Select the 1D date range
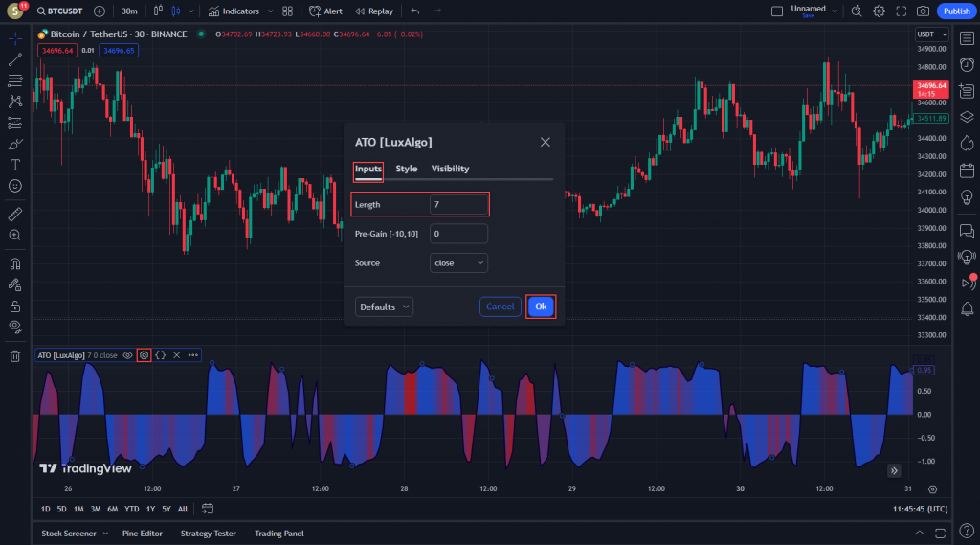 (46, 510)
